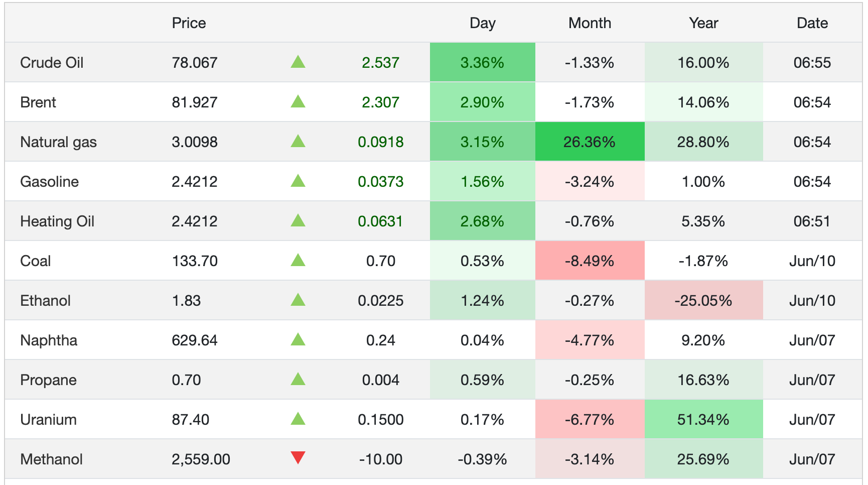Click the green up arrow in Crude Oil row
The image size is (868, 485).
(298, 62)
